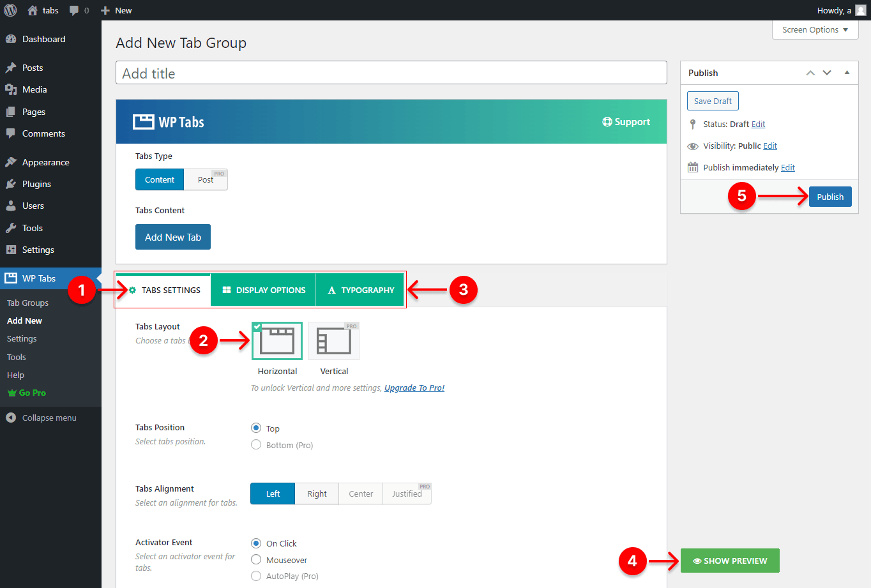Select the Horizontal tabs layout icon
The image size is (871, 588).
pos(277,341)
